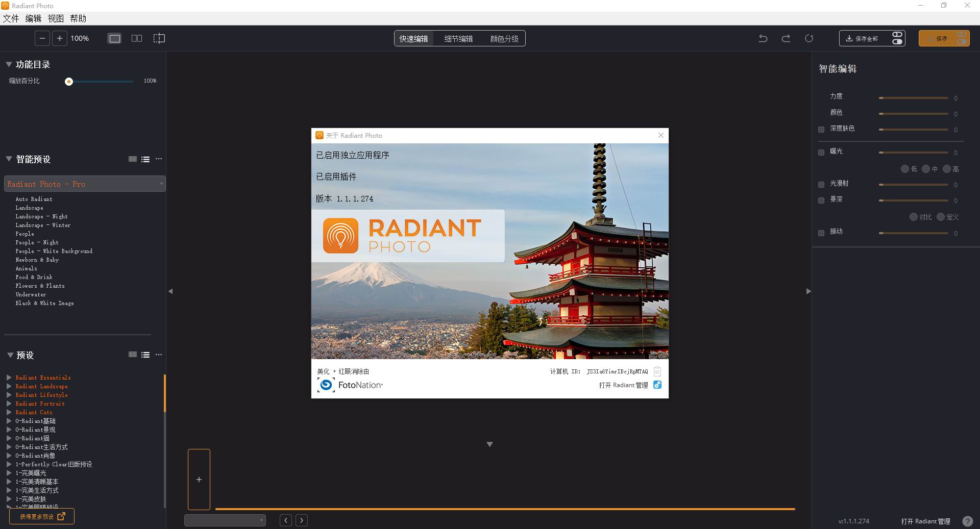980x529 pixels.
Task: Switch presets panel to grid view
Action: tap(133, 355)
